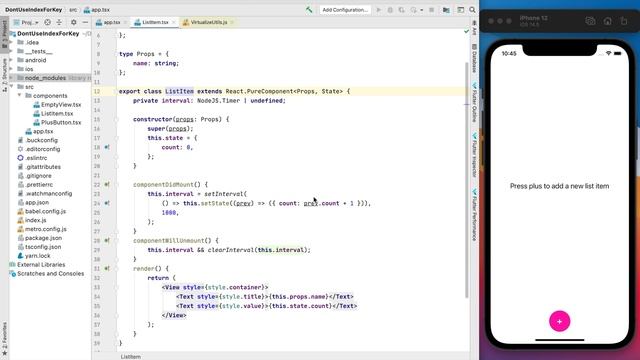640x360 pixels.
Task: Expand the __tests__ folder
Action: tap(11, 51)
